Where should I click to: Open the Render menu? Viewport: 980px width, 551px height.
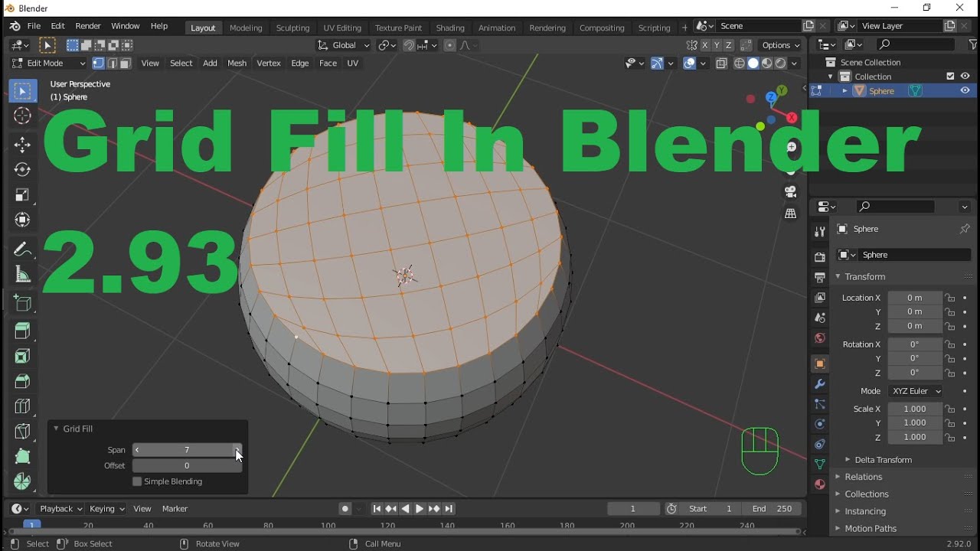(88, 27)
